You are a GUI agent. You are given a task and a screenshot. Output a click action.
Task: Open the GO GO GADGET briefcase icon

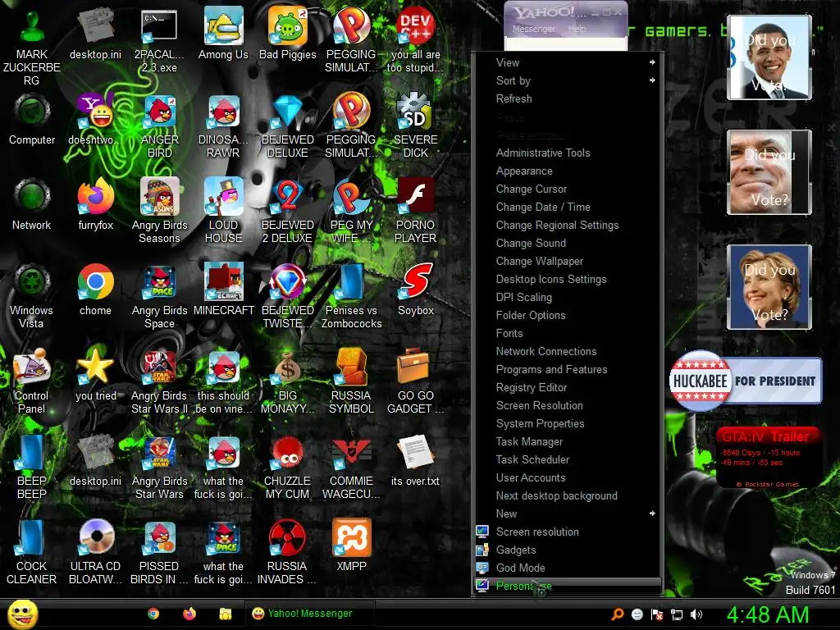[x=416, y=381]
